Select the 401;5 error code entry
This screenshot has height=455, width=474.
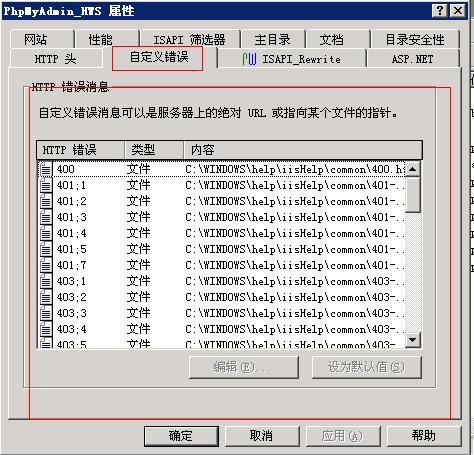tap(71, 249)
